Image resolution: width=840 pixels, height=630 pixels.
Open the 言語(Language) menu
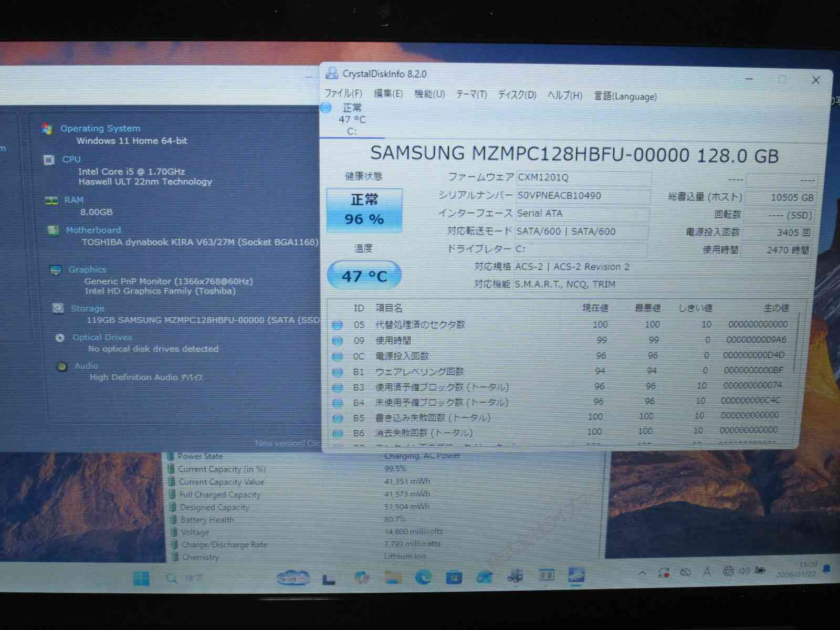pyautogui.click(x=625, y=97)
